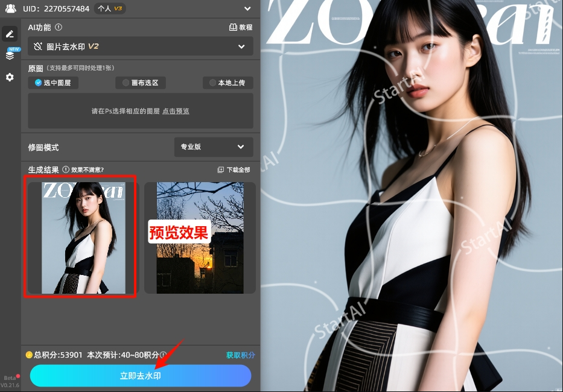
Task: Click the 点击预览 link
Action: coord(176,111)
